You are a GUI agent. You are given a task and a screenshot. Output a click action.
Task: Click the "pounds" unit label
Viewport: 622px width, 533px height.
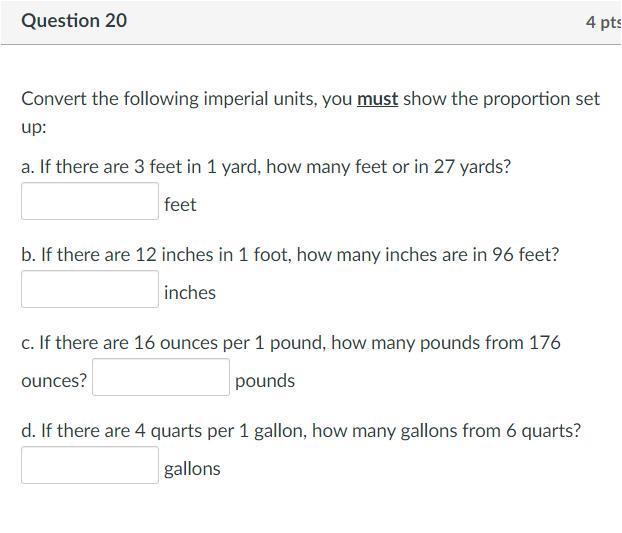pyautogui.click(x=265, y=381)
